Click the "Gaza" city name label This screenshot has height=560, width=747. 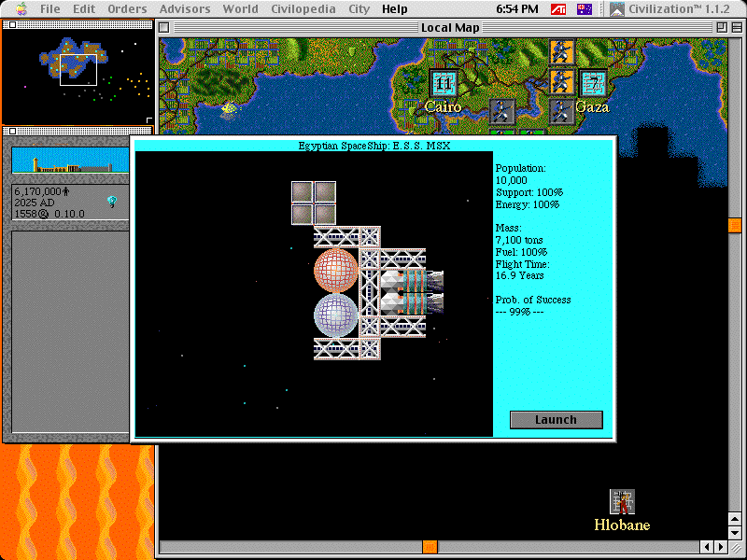pos(592,106)
